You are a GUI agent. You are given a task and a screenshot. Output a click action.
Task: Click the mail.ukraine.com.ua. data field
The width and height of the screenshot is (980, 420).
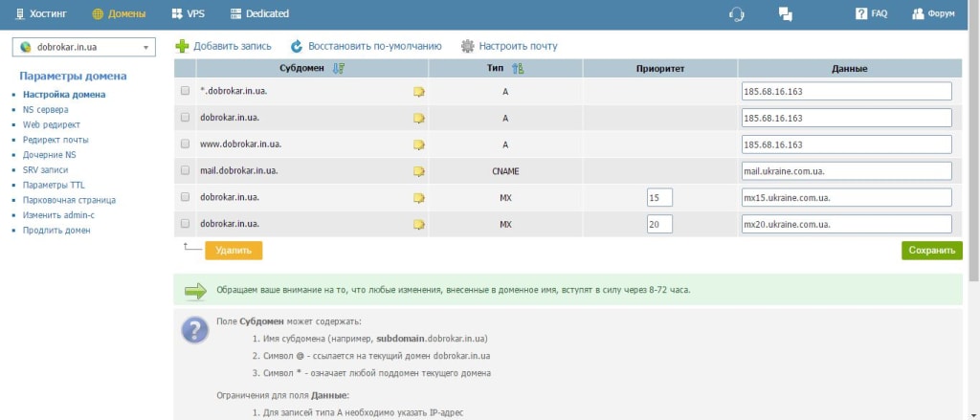847,171
